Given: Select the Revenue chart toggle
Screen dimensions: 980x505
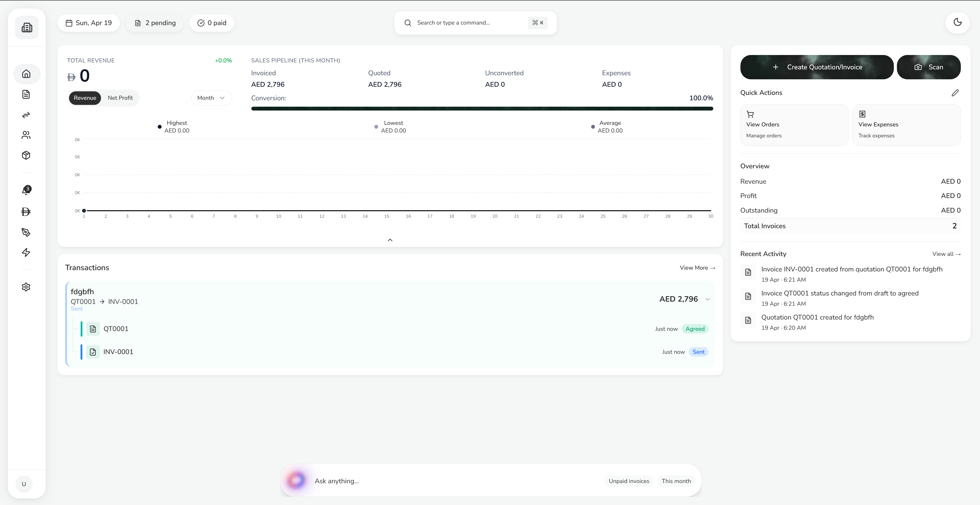Looking at the screenshot, I should [85, 98].
